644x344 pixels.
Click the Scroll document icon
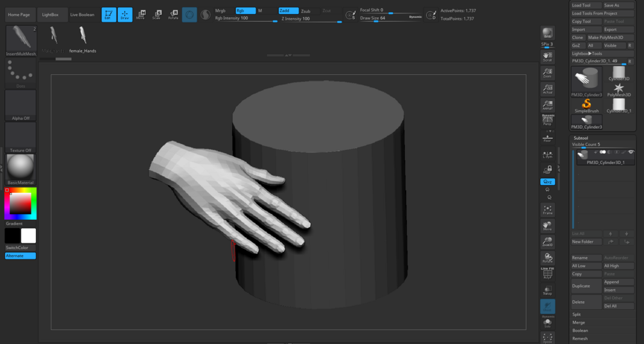point(547,56)
